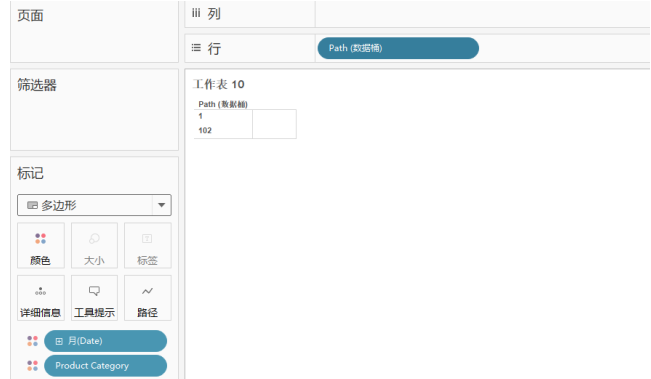The height and width of the screenshot is (379, 651).
Task: Expand the plus icon on 月(Date) pill
Action: [59, 341]
